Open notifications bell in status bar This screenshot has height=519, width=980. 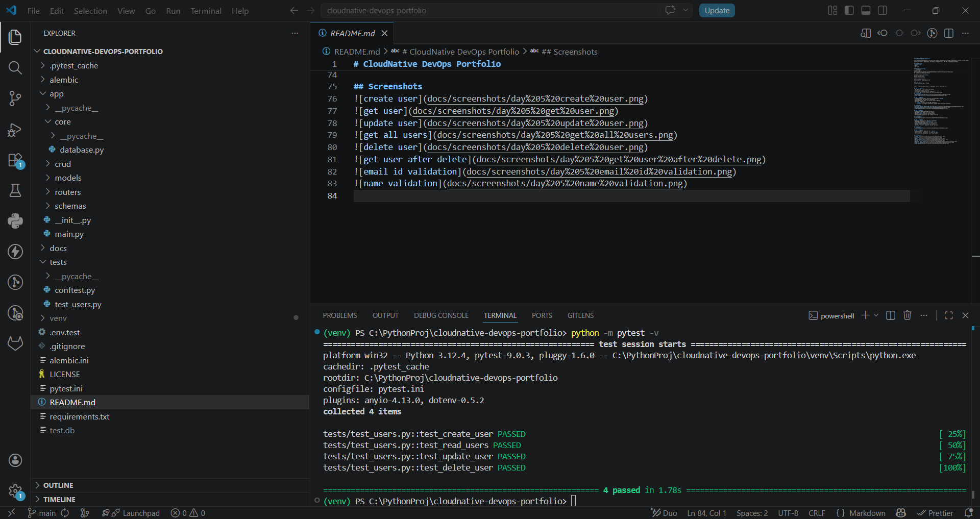pos(968,513)
